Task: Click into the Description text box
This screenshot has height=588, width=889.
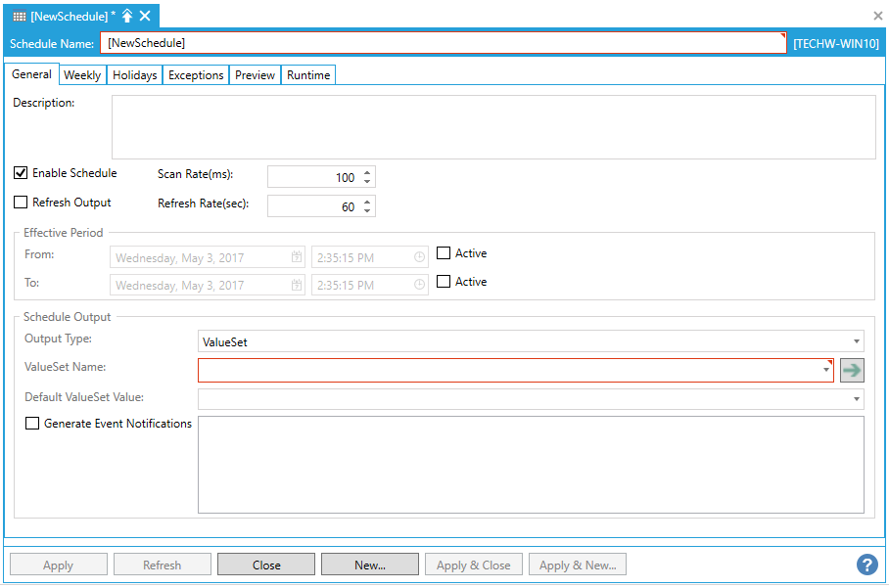Action: 492,126
